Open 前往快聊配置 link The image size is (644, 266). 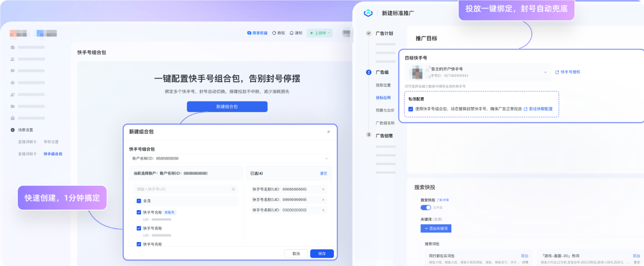point(538,109)
